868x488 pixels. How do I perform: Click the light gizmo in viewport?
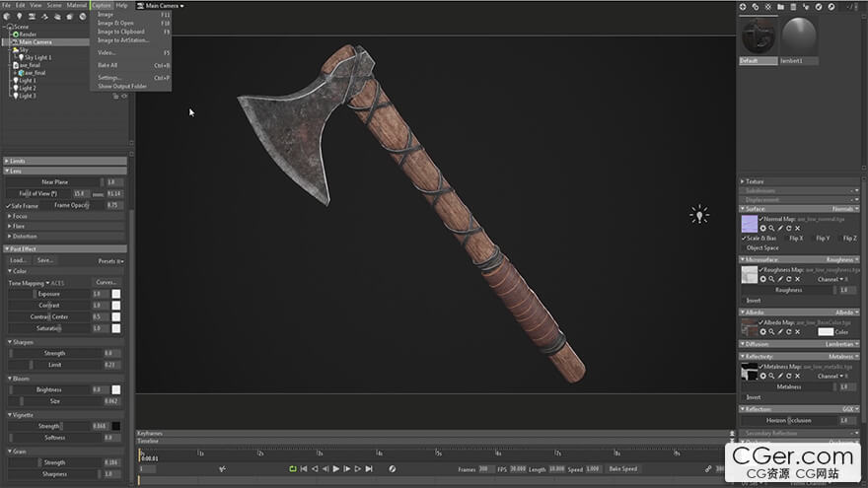coord(698,214)
